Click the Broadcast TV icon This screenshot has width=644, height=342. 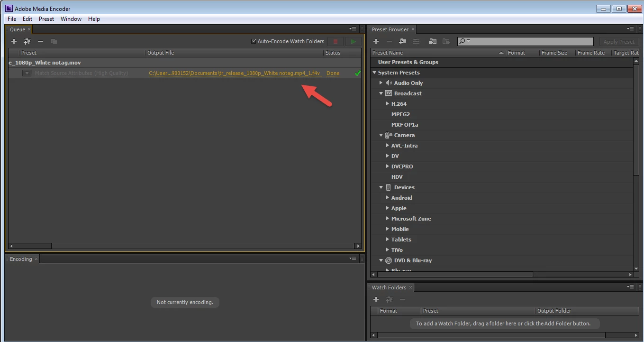click(389, 93)
